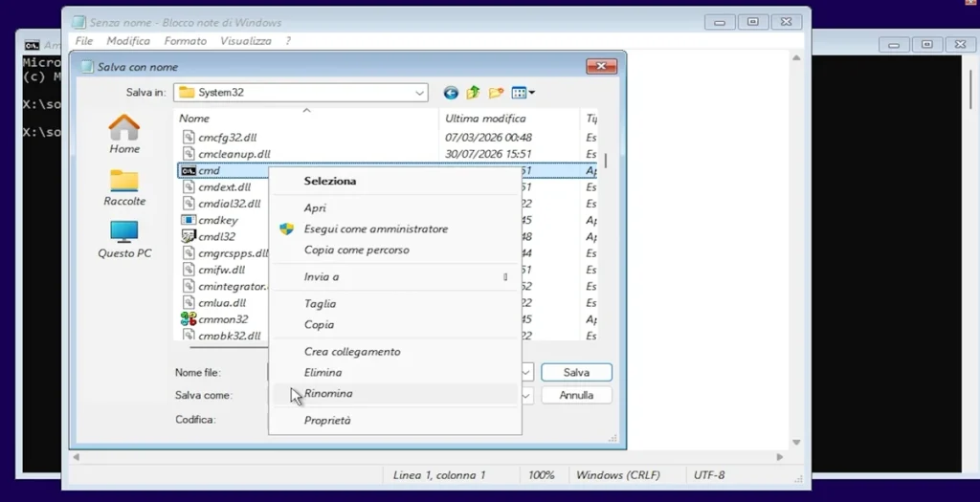The image size is (980, 502).
Task: Click Notepad horizontal scrollbar right arrow
Action: point(780,457)
